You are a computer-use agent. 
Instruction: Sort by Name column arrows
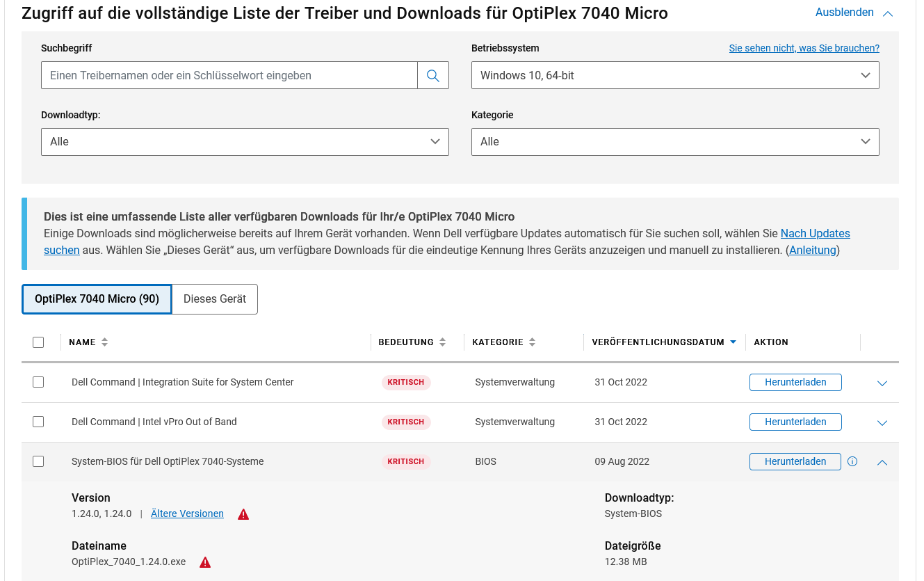(104, 342)
